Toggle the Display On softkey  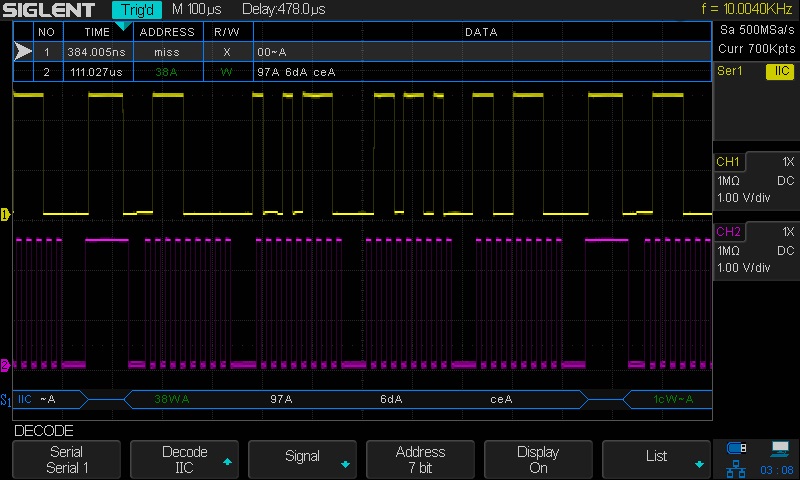point(538,460)
